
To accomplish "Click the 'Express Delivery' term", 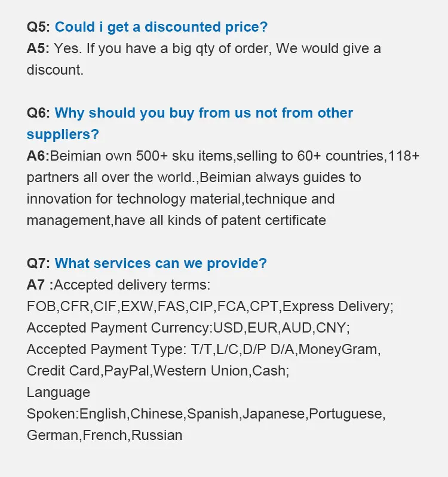I will tap(338, 306).
